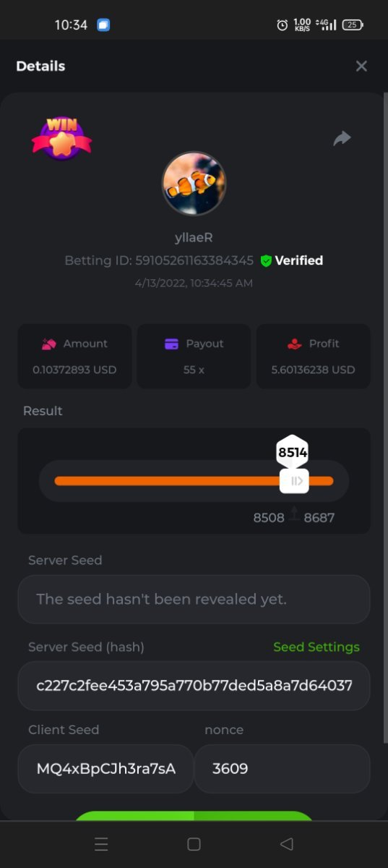
Task: Click the result slider handle
Action: 295,481
